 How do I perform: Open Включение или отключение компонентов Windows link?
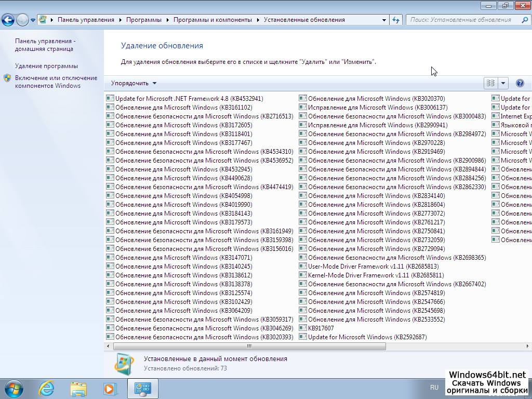(56, 82)
